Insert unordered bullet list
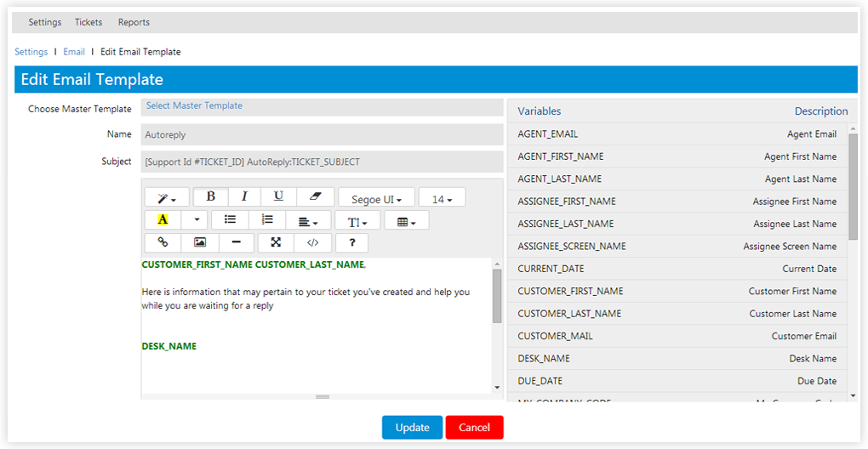868x449 pixels. click(230, 219)
